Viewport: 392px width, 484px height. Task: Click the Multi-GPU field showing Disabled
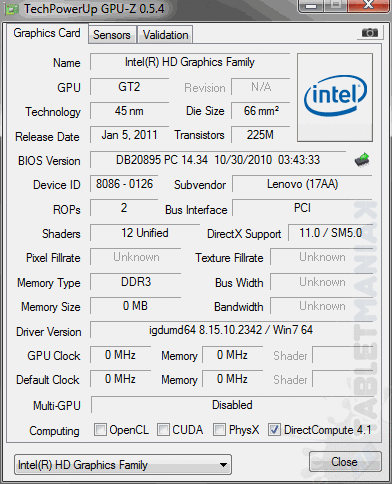pos(232,405)
